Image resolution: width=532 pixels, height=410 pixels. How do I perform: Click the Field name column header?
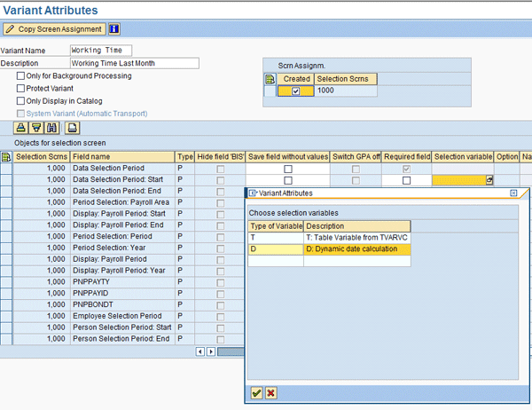tap(121, 156)
